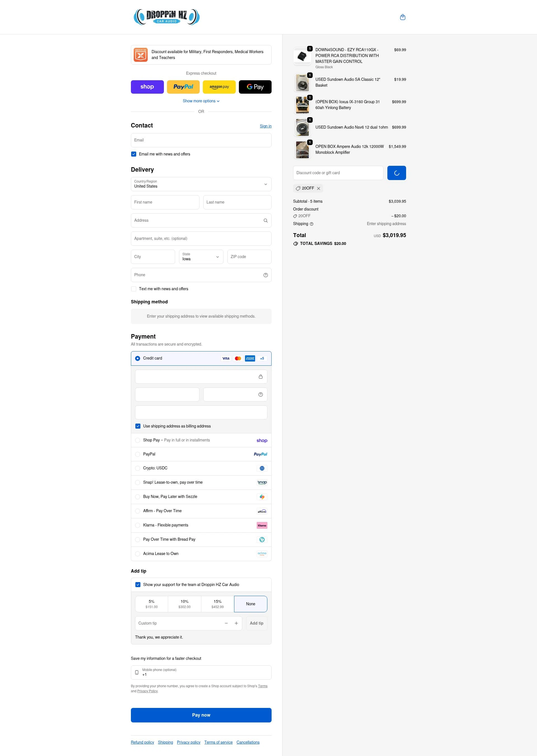Click the Pay now button
537x756 pixels.
pyautogui.click(x=201, y=715)
